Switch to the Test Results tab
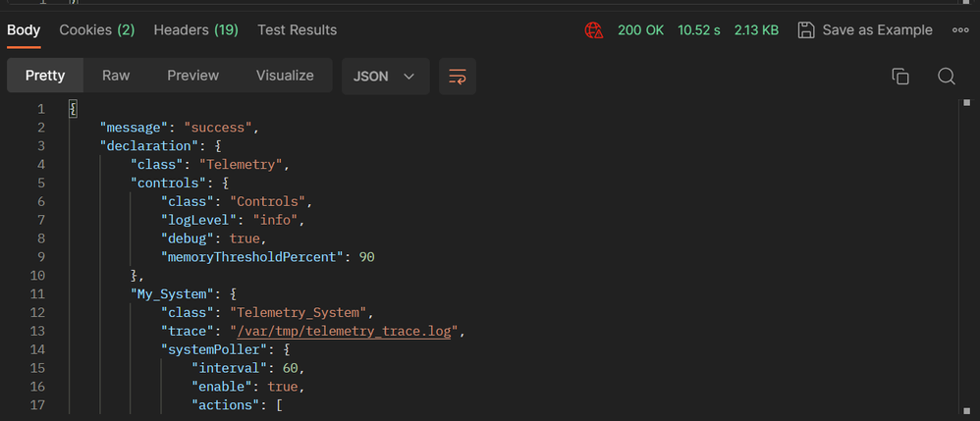This screenshot has width=980, height=421. click(x=297, y=30)
